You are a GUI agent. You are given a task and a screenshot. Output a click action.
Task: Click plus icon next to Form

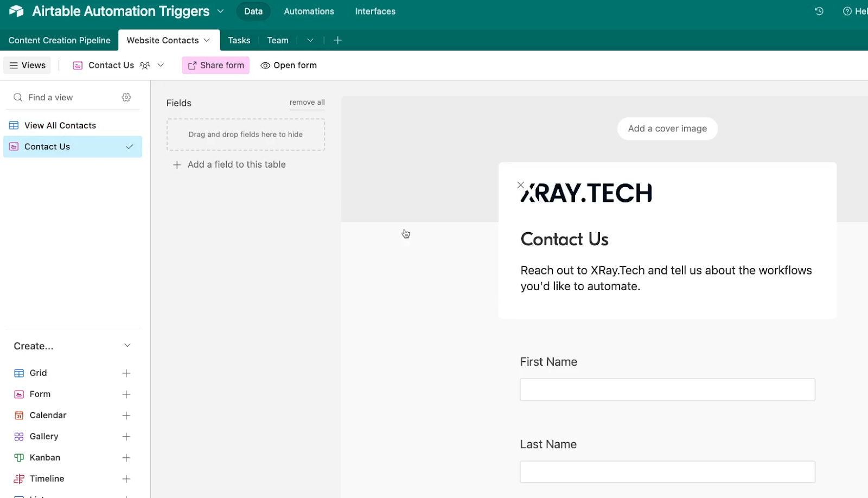pyautogui.click(x=126, y=394)
